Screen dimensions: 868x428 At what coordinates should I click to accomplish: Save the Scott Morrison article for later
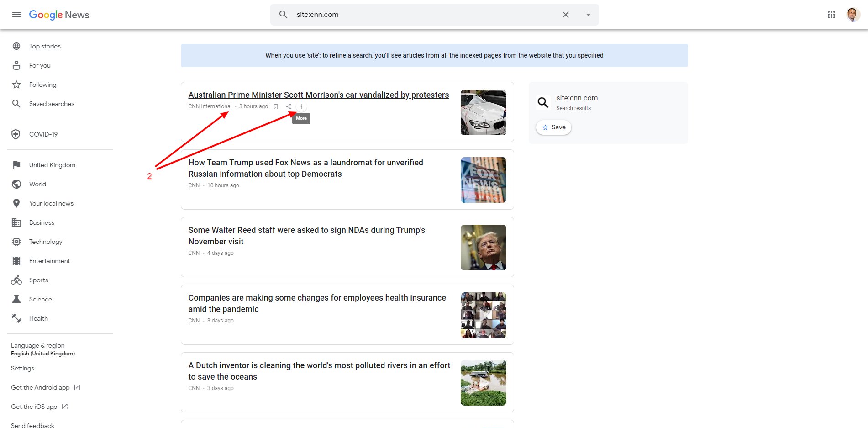(x=276, y=106)
